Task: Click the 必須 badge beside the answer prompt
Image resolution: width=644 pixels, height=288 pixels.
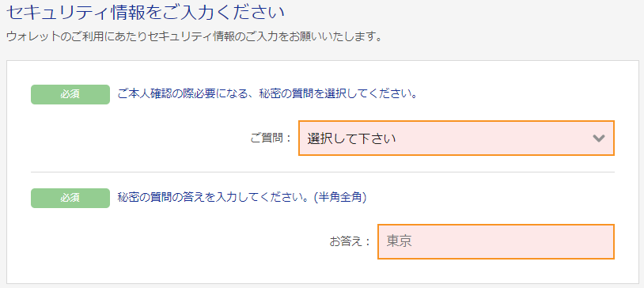Action: [70, 198]
